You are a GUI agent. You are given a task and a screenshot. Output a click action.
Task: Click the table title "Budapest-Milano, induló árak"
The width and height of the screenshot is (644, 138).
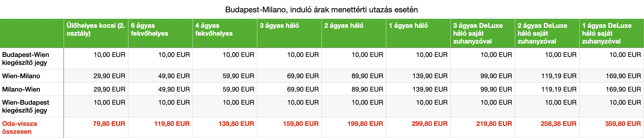click(x=321, y=10)
